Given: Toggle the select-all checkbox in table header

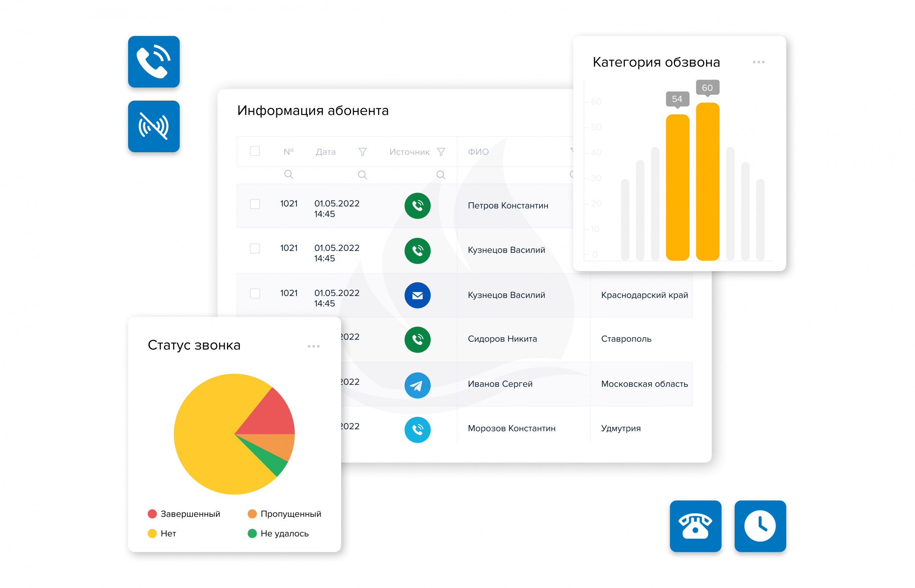Looking at the screenshot, I should click(255, 151).
